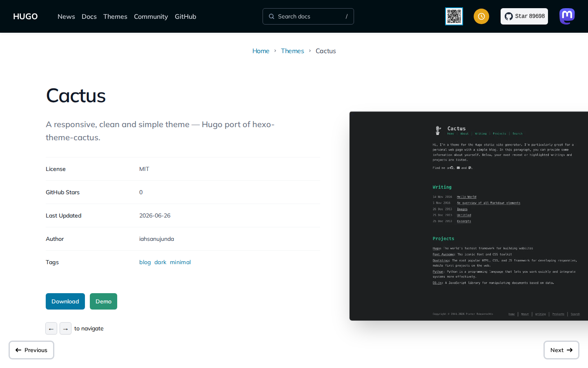Open the Mastodon icon link
588x368 pixels.
point(567,16)
